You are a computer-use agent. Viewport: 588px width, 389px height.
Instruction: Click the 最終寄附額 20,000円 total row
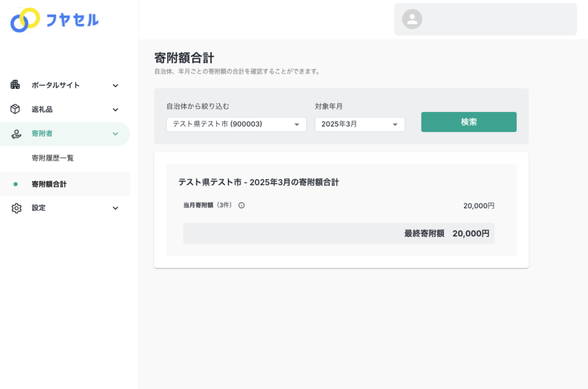click(338, 234)
